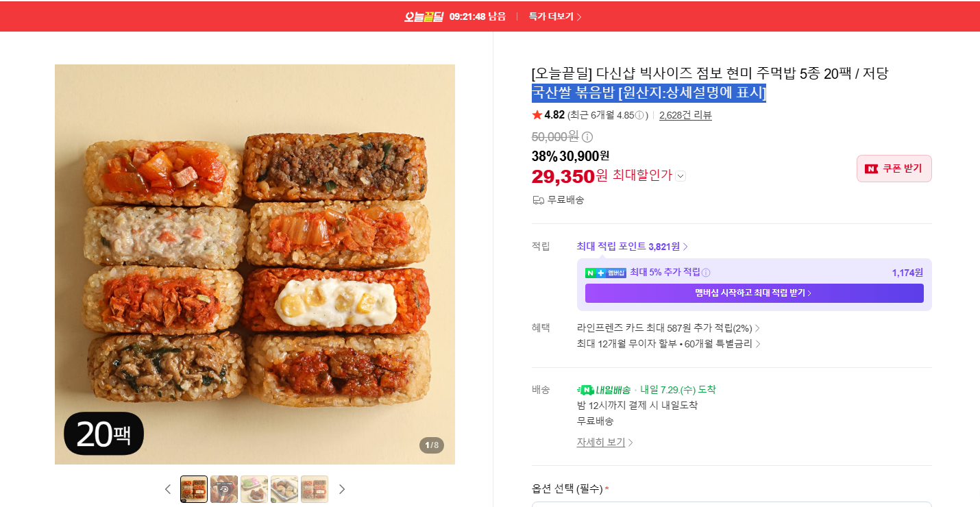Select the second product thumbnail
The width and height of the screenshot is (980, 507).
coord(224,489)
